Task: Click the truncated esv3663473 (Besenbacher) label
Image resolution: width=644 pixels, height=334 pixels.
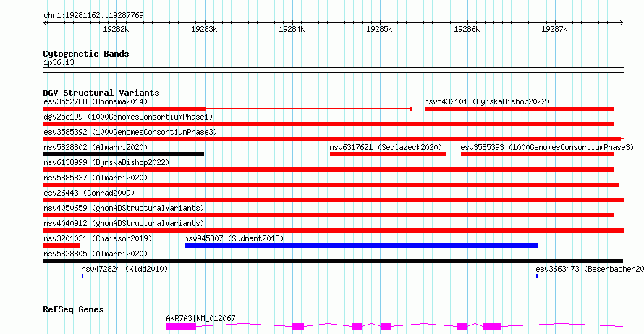Action: pos(590,269)
